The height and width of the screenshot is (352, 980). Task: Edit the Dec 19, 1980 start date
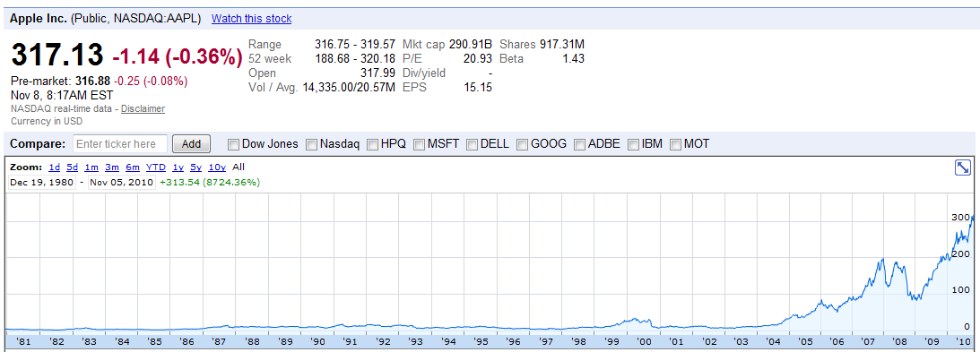coord(42,182)
